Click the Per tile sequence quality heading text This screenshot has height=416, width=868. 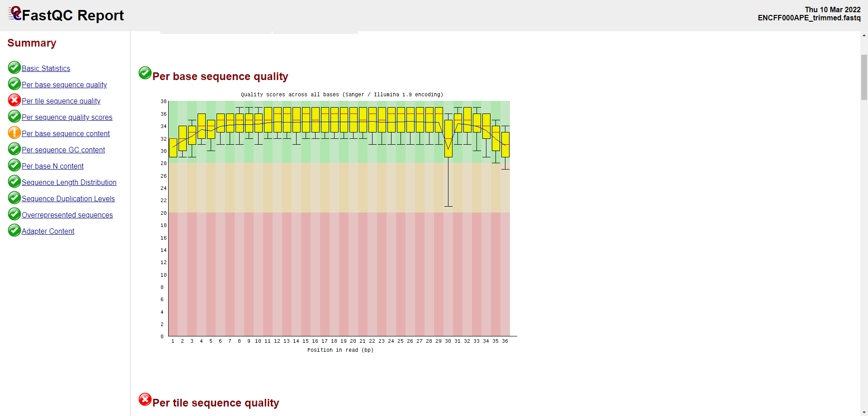pos(216,403)
